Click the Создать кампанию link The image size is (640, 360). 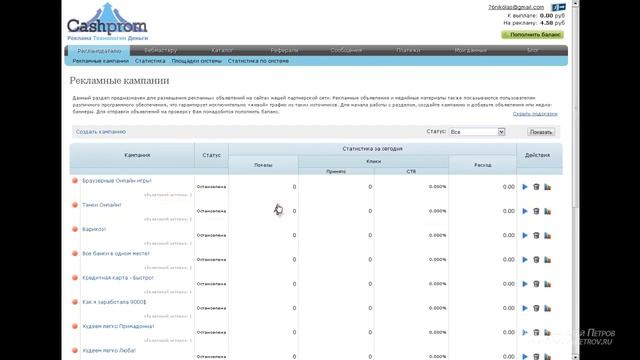tap(101, 132)
